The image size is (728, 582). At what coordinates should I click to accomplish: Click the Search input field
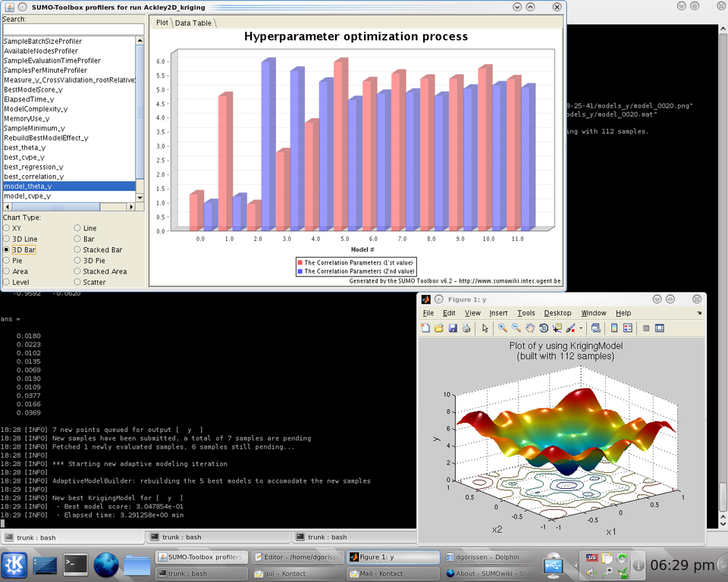point(73,30)
